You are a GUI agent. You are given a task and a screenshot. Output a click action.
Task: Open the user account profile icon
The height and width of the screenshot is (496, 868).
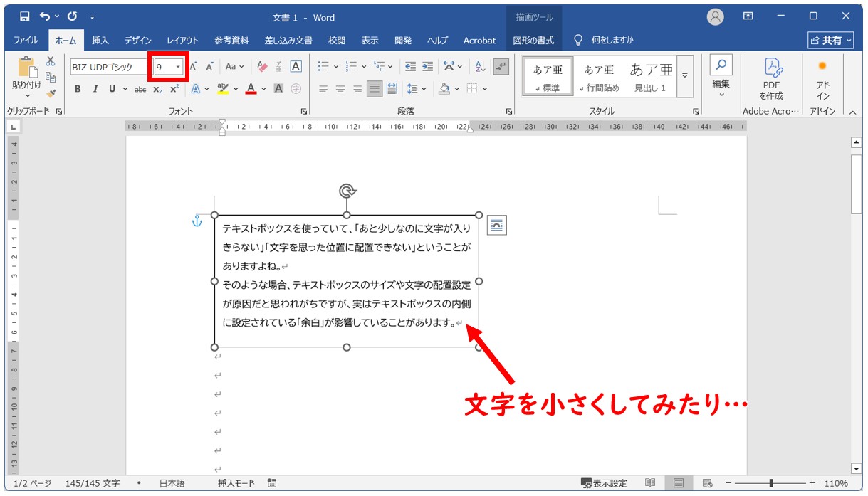716,16
